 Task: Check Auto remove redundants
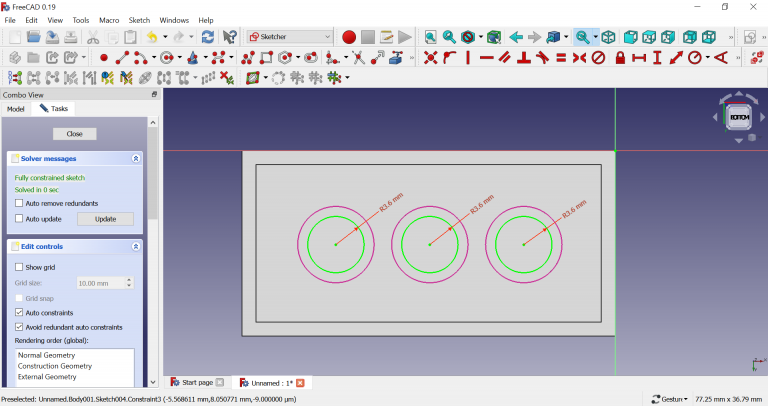[19, 203]
